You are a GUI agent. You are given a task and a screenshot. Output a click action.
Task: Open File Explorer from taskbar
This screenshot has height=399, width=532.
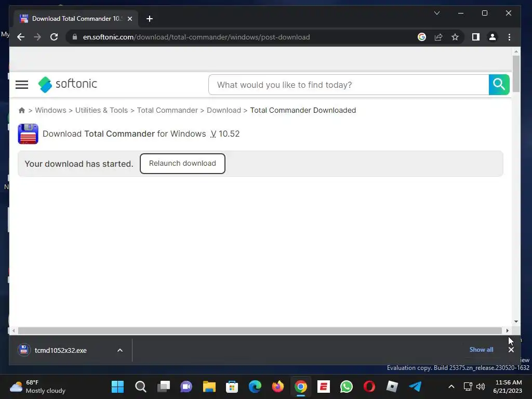[209, 387]
